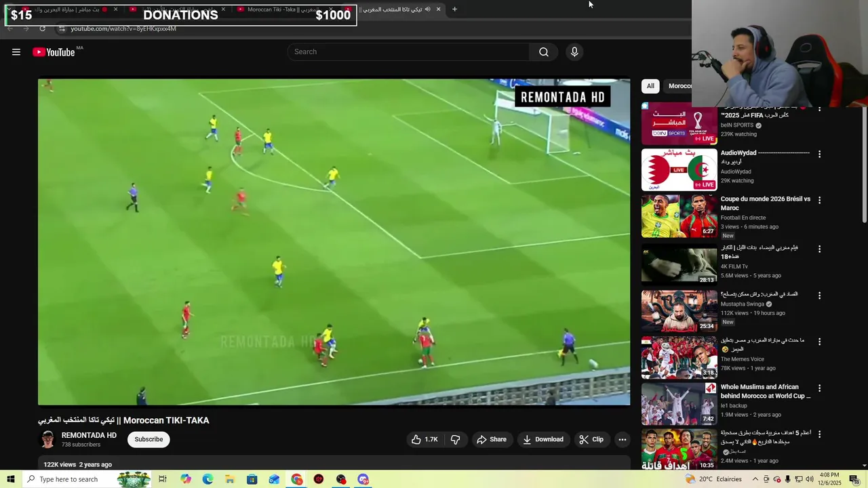Mute the active tab via its speaker icon

click(x=427, y=9)
